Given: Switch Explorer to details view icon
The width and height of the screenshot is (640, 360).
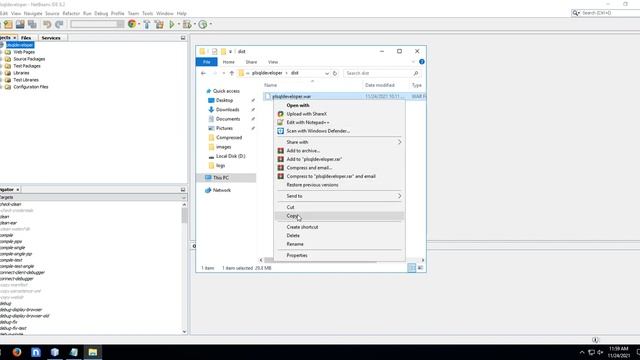Looking at the screenshot, I should tap(411, 268).
